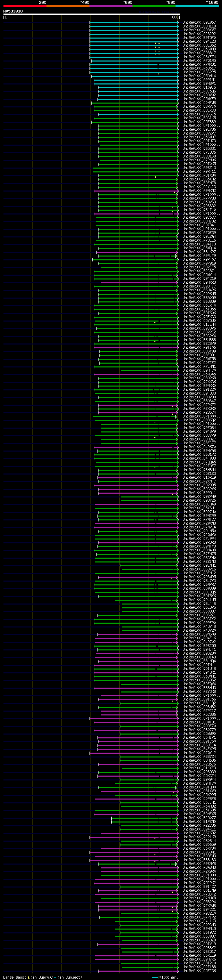Click UniRef100_C7J9P4 entry
The image size is (222, 980).
(199, 538)
